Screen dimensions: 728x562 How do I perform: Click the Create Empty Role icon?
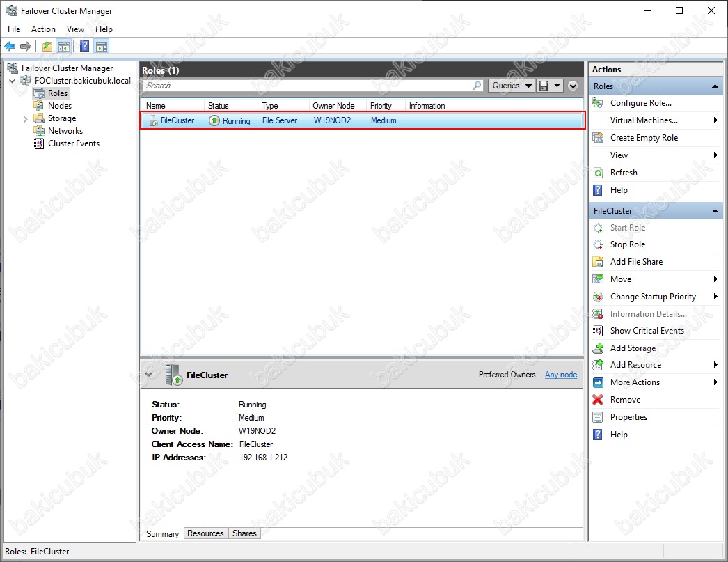tap(598, 137)
